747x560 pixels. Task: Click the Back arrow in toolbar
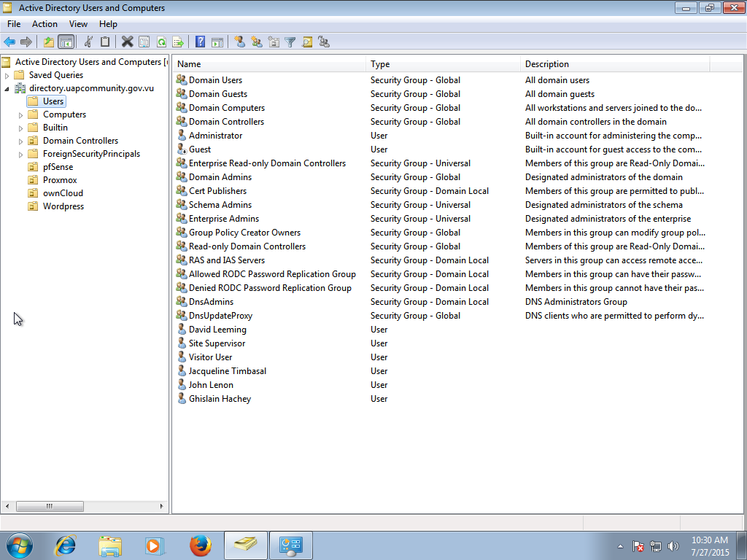[9, 42]
